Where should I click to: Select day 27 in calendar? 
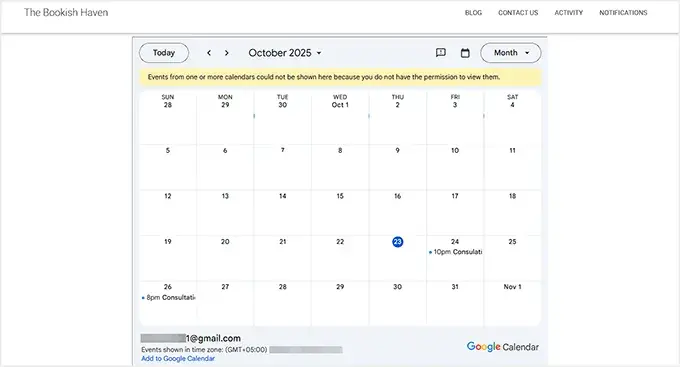[x=225, y=287]
